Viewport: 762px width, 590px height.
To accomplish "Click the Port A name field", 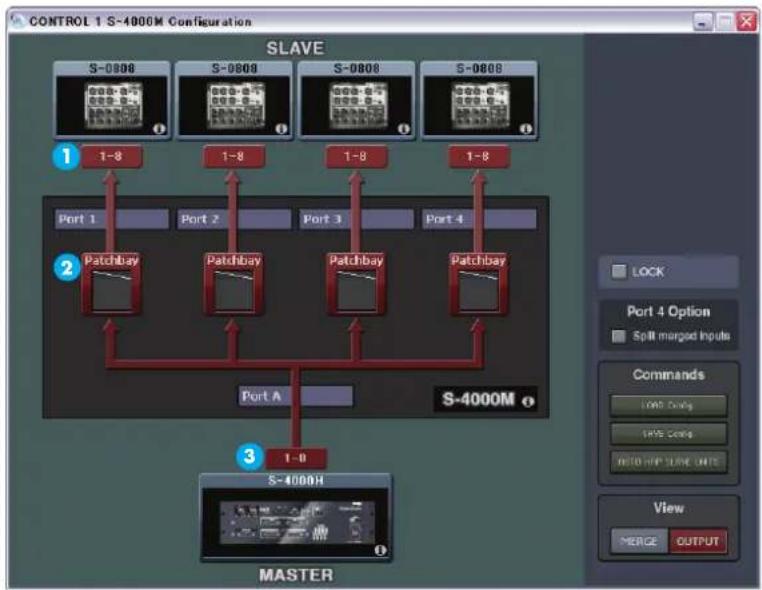I will tap(295, 396).
